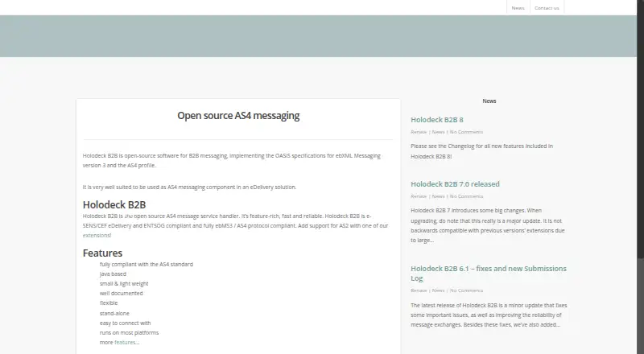Click 'Holodeck B2B 7 introduces some big changes' excerpt
This screenshot has height=354, width=644.
[488, 225]
